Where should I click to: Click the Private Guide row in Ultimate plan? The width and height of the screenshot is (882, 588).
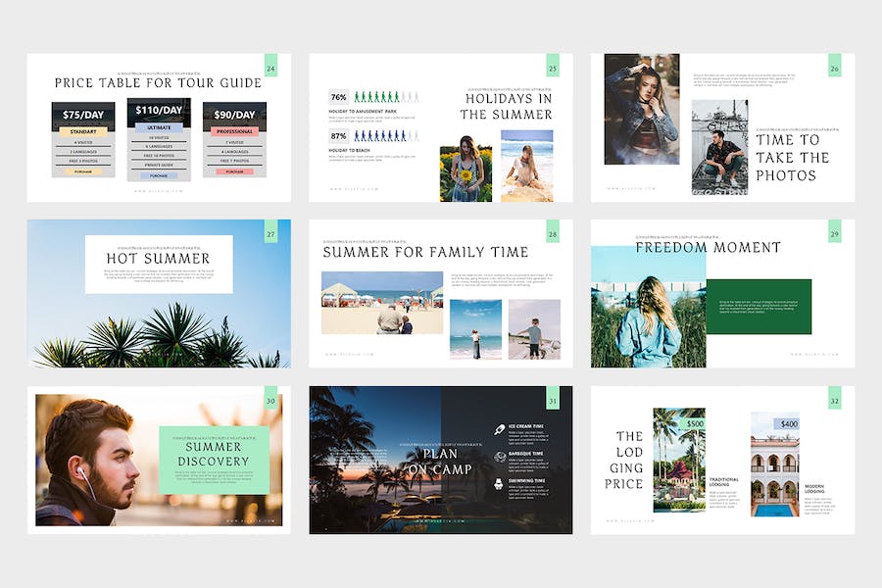[x=159, y=165]
